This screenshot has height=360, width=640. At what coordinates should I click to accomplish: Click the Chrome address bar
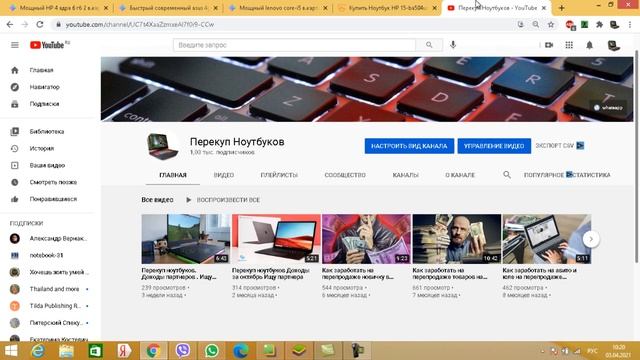tap(286, 24)
